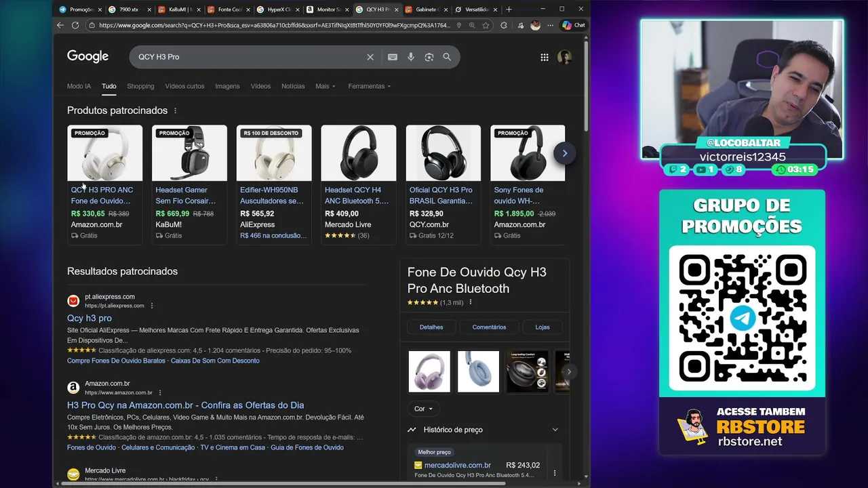The image size is (868, 488).
Task: Expand the Histórico de preço section
Action: point(483,430)
